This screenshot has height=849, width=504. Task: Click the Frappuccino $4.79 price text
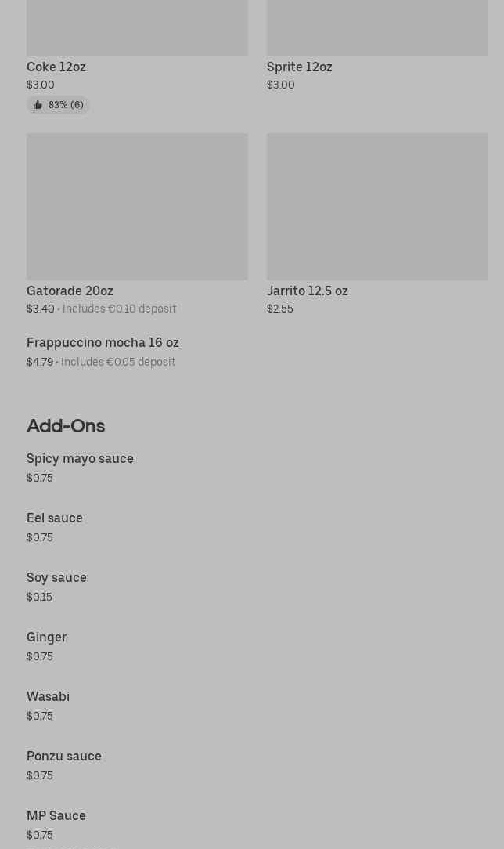[40, 363]
